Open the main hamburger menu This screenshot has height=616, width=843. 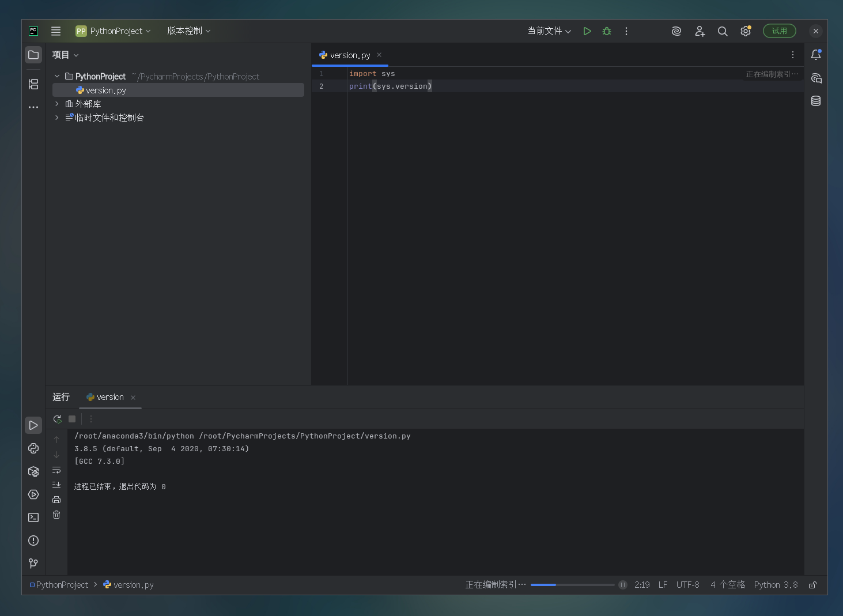(56, 31)
